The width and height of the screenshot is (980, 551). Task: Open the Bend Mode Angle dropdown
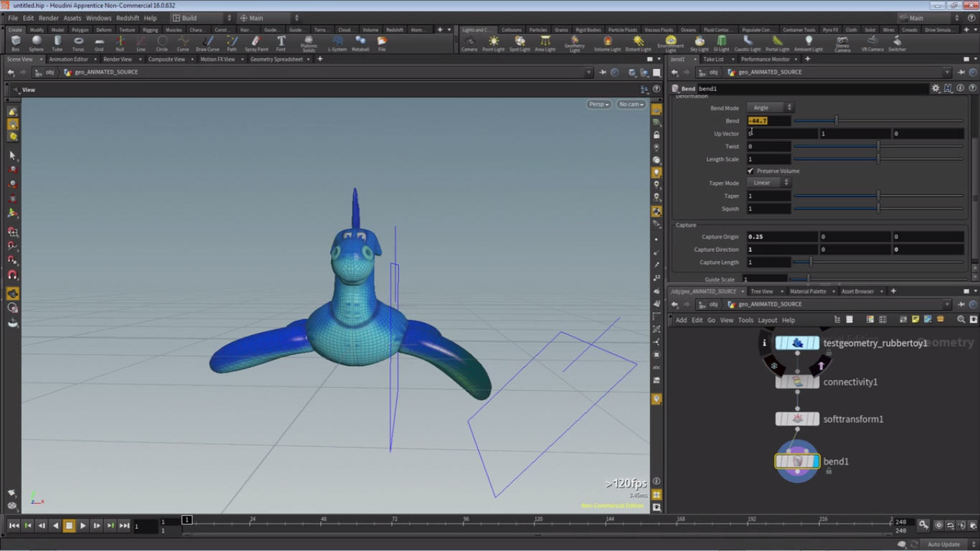point(770,108)
